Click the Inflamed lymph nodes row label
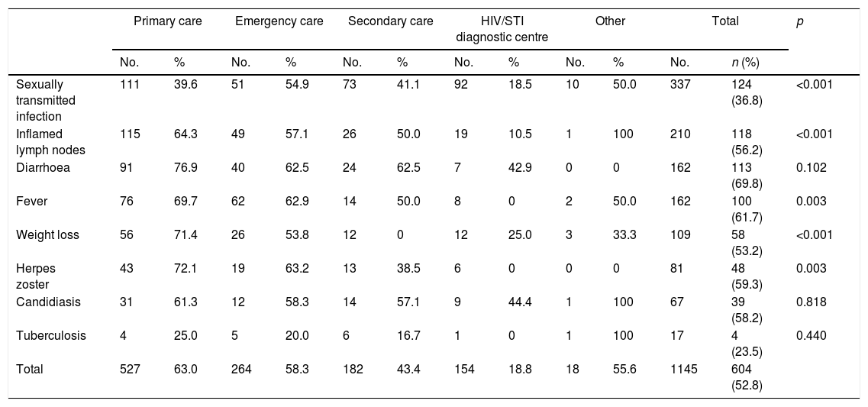868x407 pixels. click(50, 143)
